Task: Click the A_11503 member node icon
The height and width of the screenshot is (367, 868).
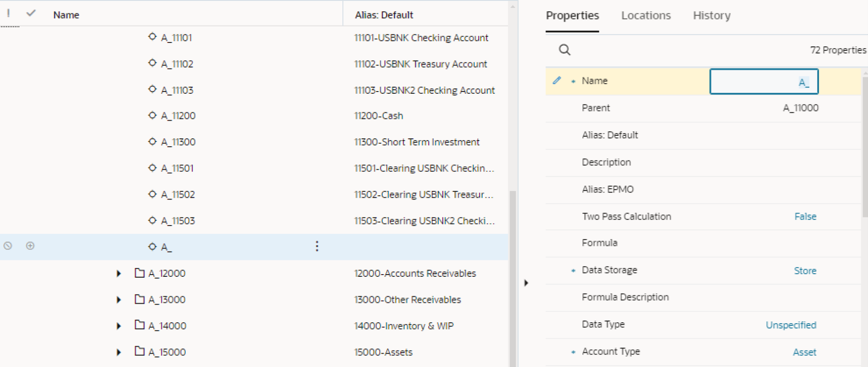Action: [152, 220]
